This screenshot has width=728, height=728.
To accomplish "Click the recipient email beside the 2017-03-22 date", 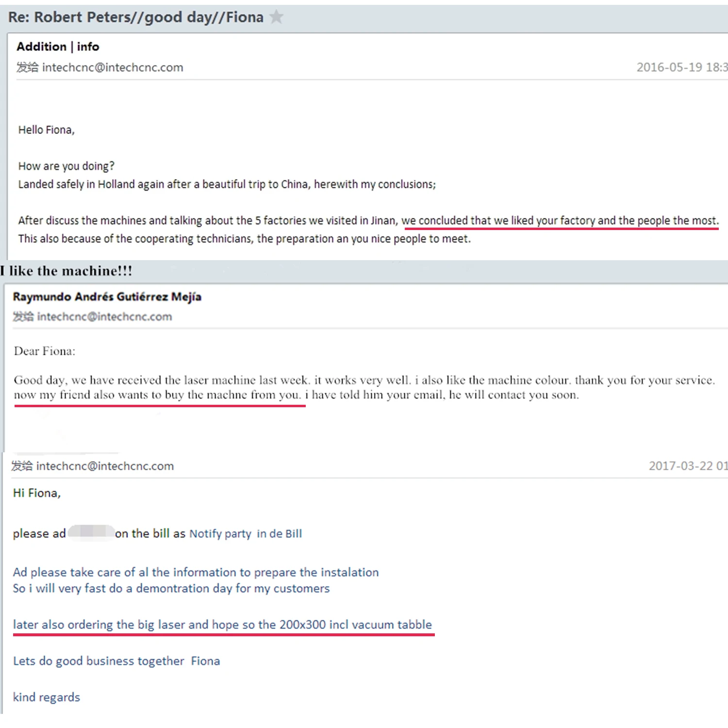I will click(x=104, y=466).
